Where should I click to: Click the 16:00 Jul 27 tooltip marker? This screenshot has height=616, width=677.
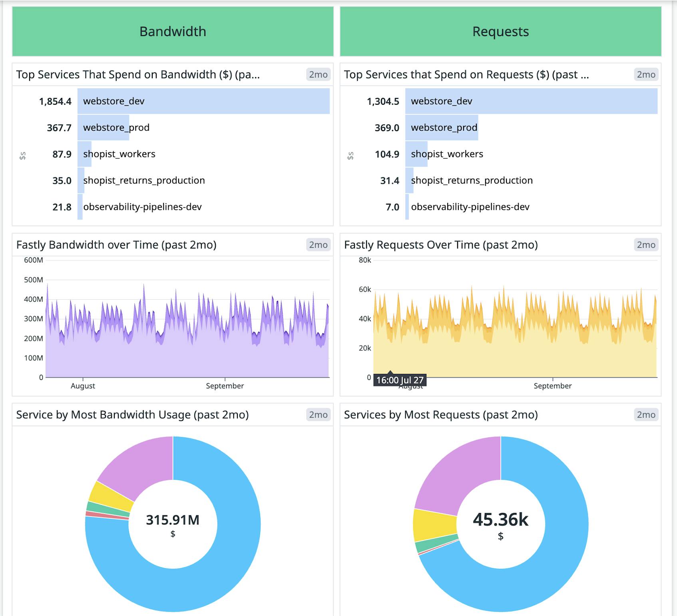click(x=400, y=380)
